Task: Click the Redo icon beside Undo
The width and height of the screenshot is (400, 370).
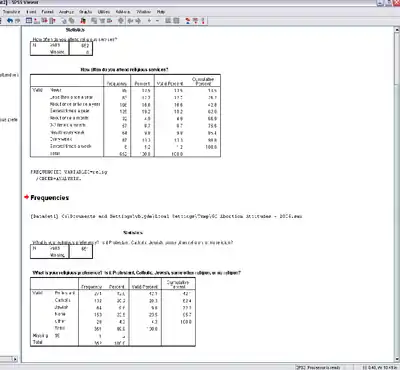Action: click(17, 21)
